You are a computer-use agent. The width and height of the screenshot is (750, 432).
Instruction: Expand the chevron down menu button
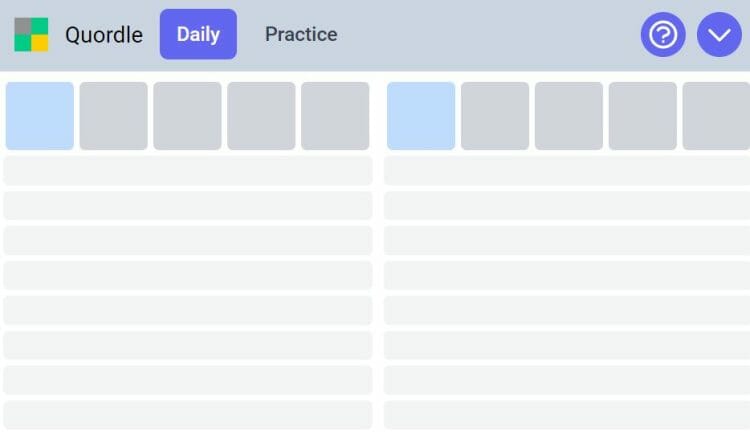click(719, 34)
